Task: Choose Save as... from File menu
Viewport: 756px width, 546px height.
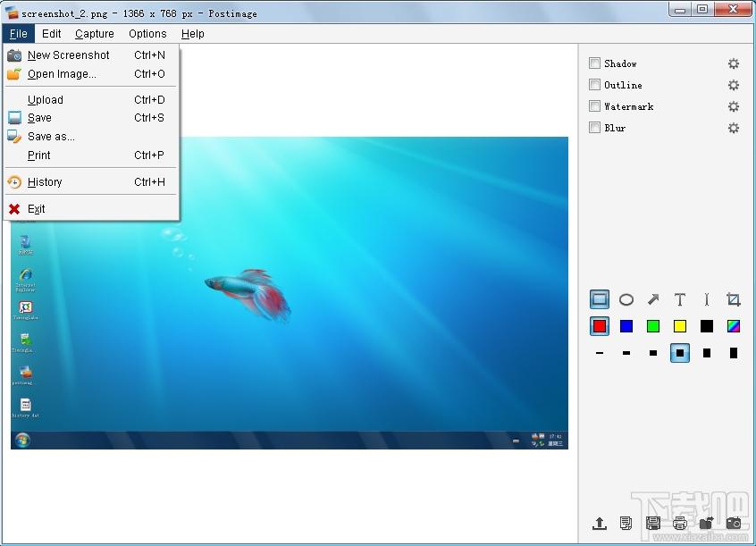Action: click(91, 137)
